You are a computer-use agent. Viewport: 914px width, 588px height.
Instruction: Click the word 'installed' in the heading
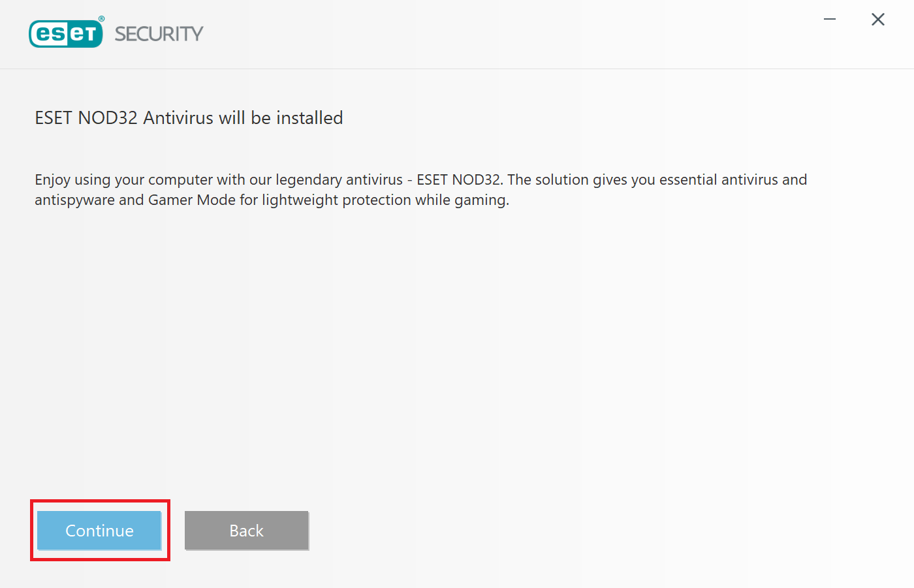309,118
